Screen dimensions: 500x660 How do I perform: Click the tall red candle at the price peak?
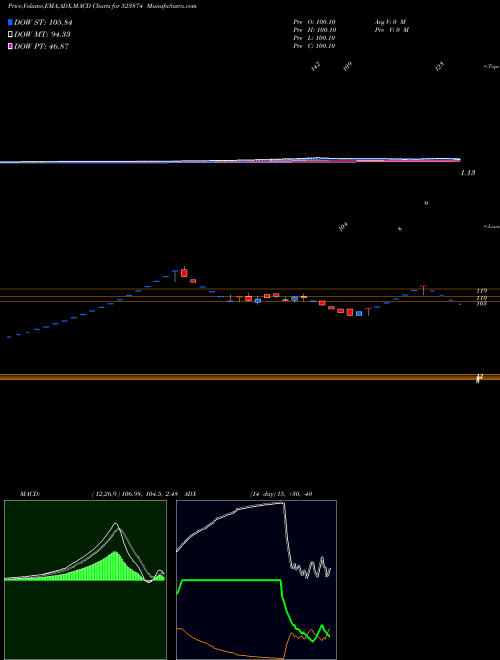coord(184,272)
